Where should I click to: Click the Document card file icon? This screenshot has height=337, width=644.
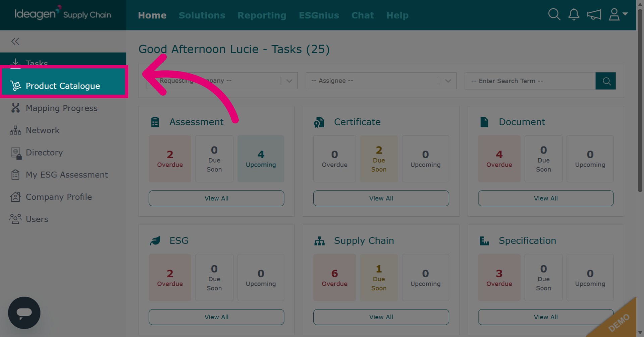click(x=484, y=122)
